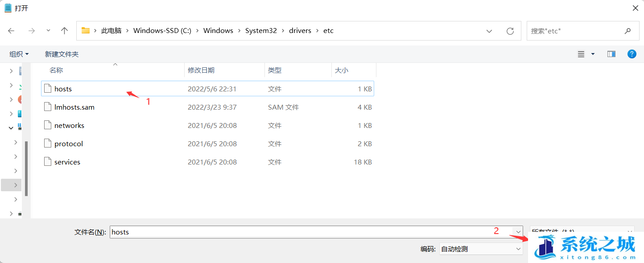644x263 pixels.
Task: Click the protocol file icon
Action: point(48,144)
